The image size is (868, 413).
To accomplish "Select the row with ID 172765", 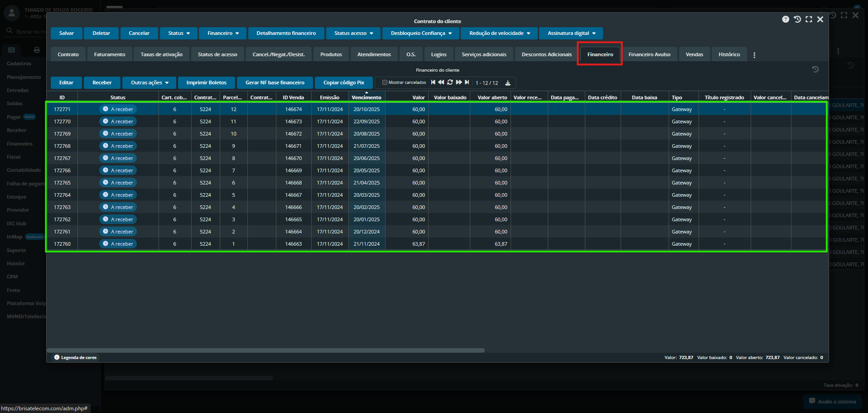I will pyautogui.click(x=62, y=183).
